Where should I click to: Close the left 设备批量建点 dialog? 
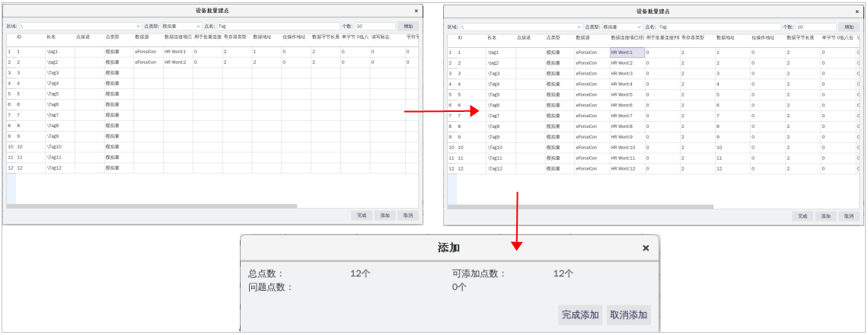pyautogui.click(x=416, y=11)
